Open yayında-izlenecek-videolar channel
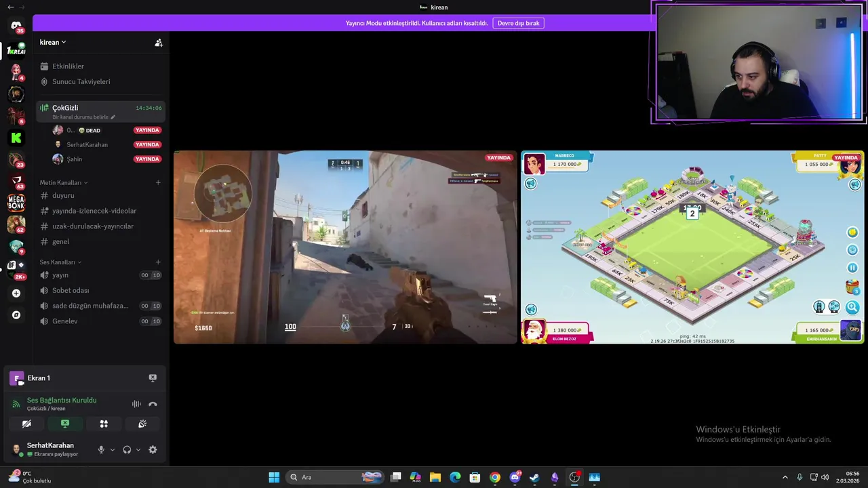Screen dimensions: 868x488 coord(100,211)
